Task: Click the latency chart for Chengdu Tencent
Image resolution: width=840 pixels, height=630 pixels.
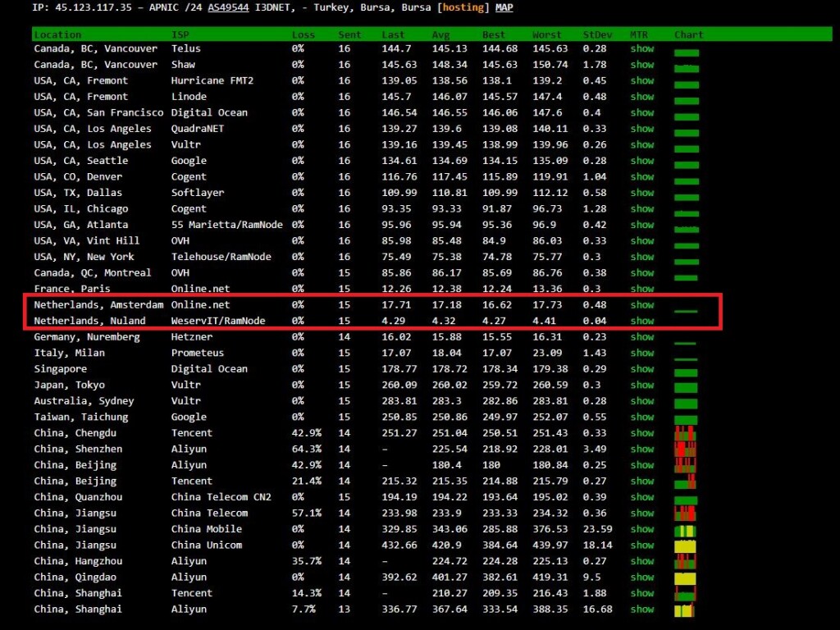Action: [685, 433]
